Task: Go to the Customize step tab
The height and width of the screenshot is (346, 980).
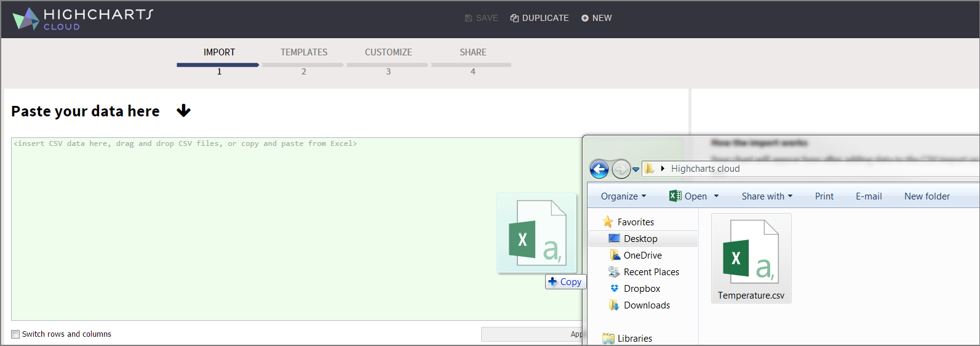Action: point(388,53)
